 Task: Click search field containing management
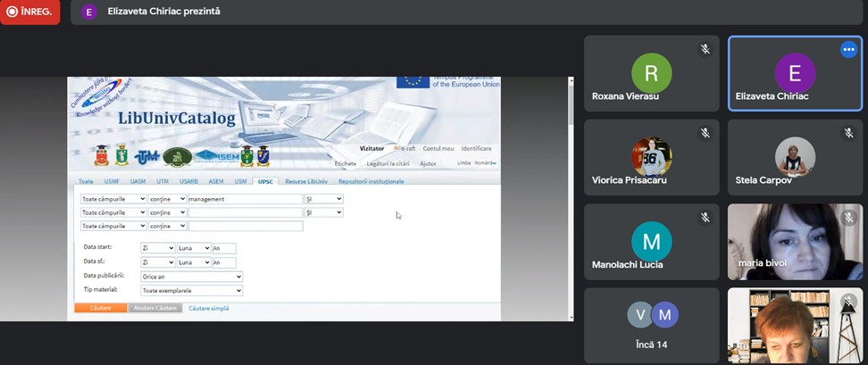click(x=246, y=199)
